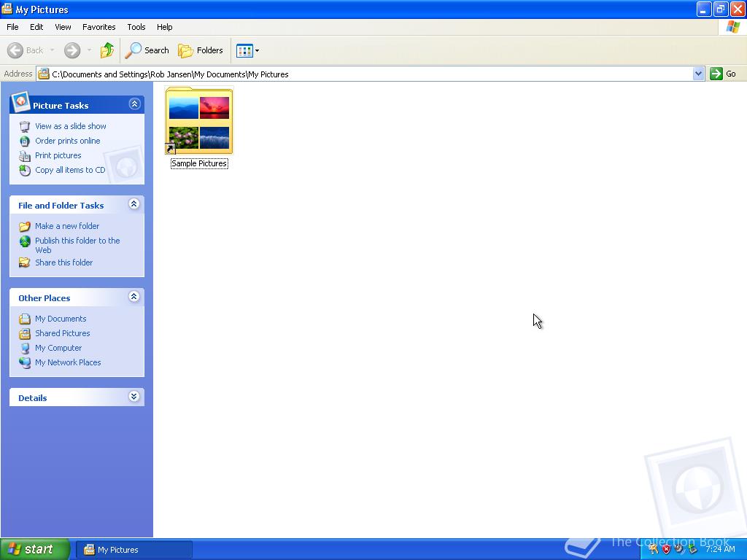The width and height of the screenshot is (747, 560).
Task: Open Shared Pictures link
Action: click(x=63, y=333)
